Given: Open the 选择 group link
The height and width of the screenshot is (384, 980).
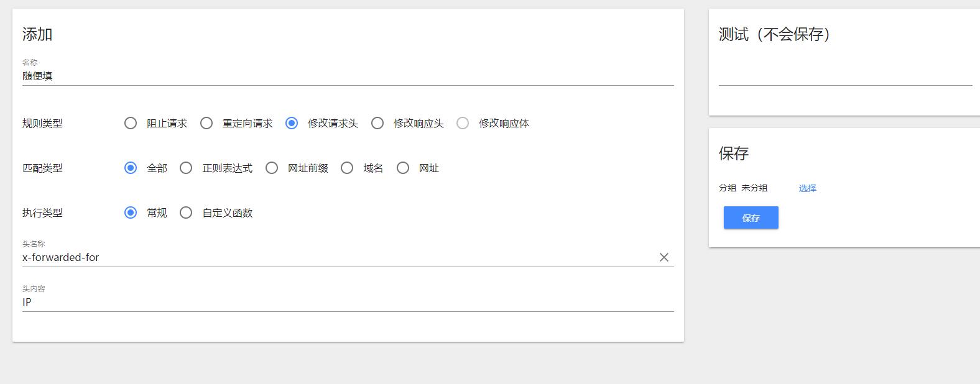Looking at the screenshot, I should tap(807, 188).
